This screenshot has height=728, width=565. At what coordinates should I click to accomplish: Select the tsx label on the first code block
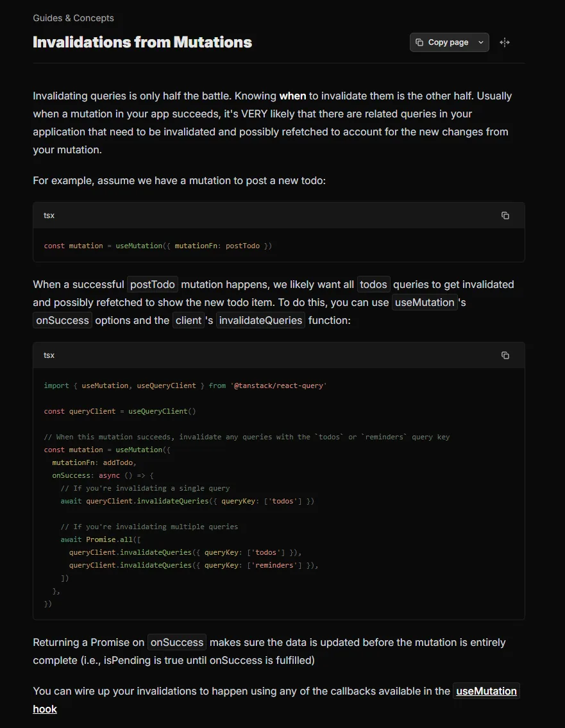coord(49,215)
